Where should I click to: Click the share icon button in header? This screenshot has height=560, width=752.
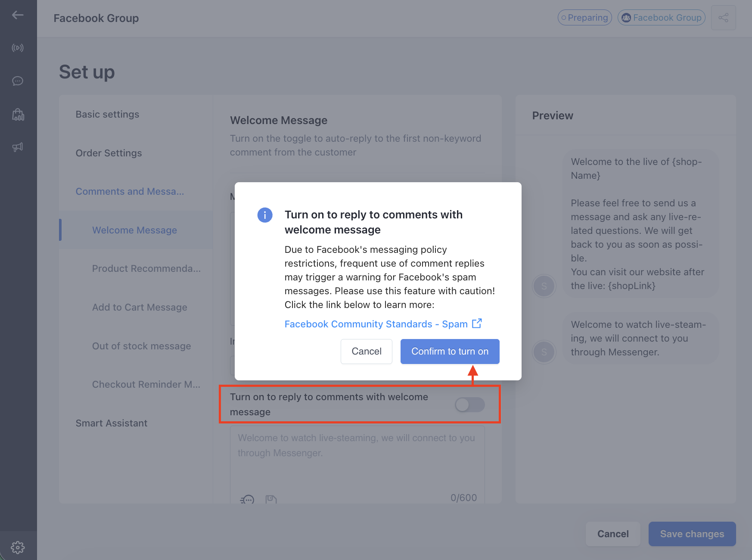(724, 18)
